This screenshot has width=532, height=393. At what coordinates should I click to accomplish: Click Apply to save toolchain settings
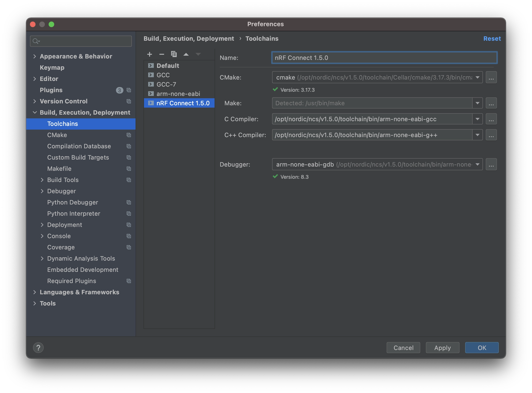pos(442,348)
